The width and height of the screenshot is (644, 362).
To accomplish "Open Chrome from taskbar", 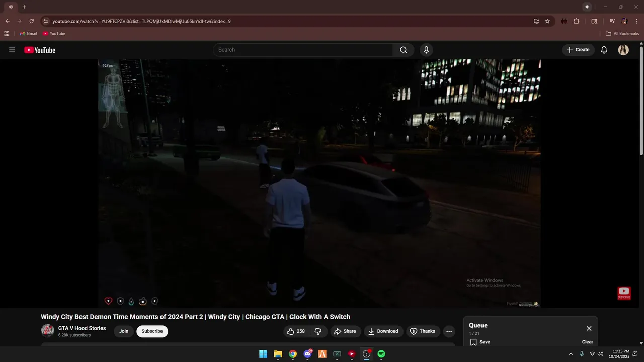I will tap(293, 354).
